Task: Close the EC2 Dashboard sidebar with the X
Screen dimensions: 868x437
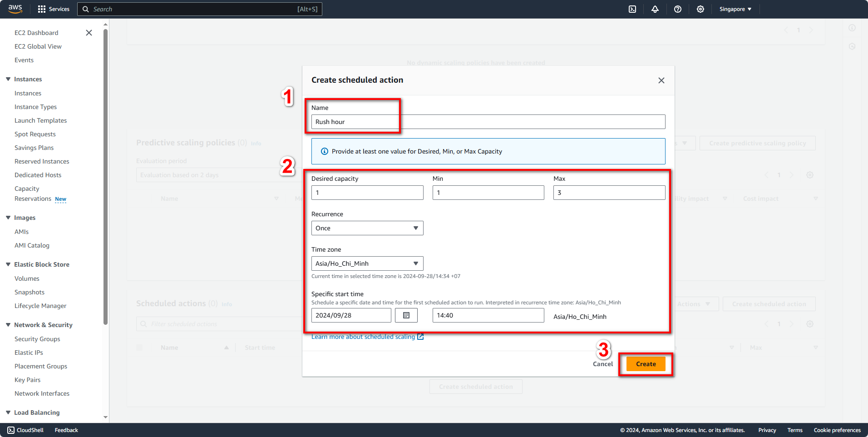Action: click(x=89, y=33)
